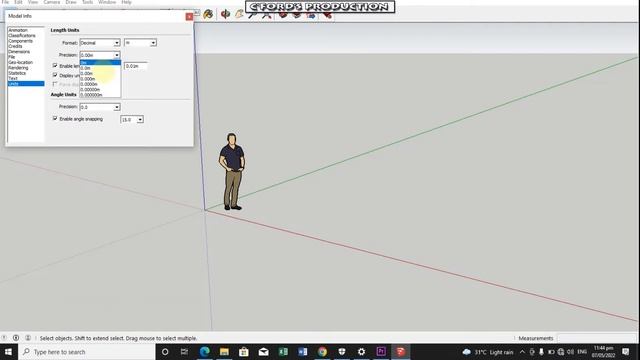Viewport: 640px width, 360px height.
Task: Show hidden system tray icons
Action: coord(522,352)
